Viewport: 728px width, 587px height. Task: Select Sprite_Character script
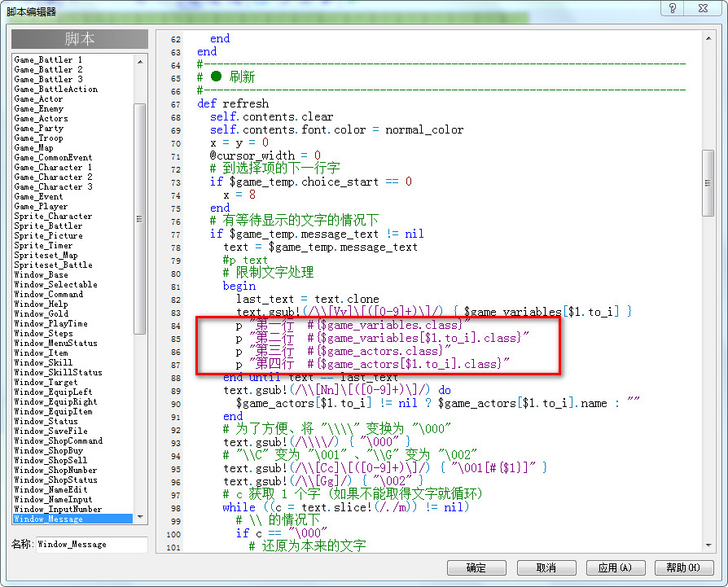coord(54,216)
